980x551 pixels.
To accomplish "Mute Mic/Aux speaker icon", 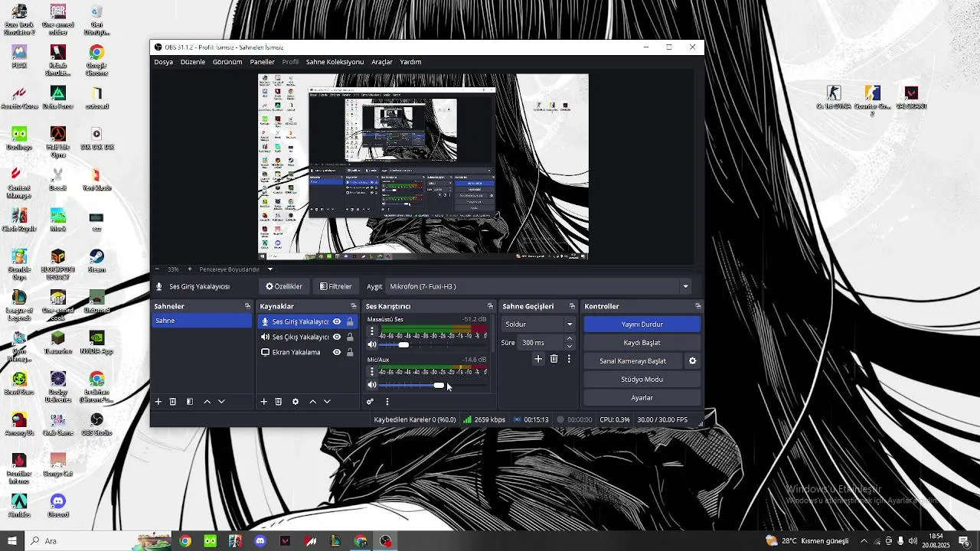I will [372, 385].
